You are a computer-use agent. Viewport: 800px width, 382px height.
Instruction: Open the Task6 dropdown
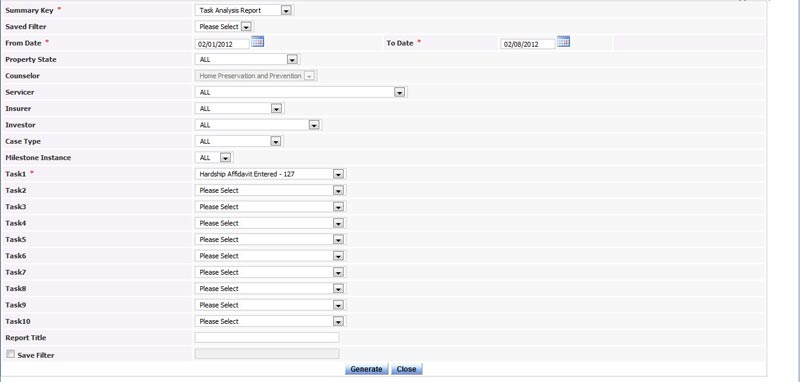point(270,256)
